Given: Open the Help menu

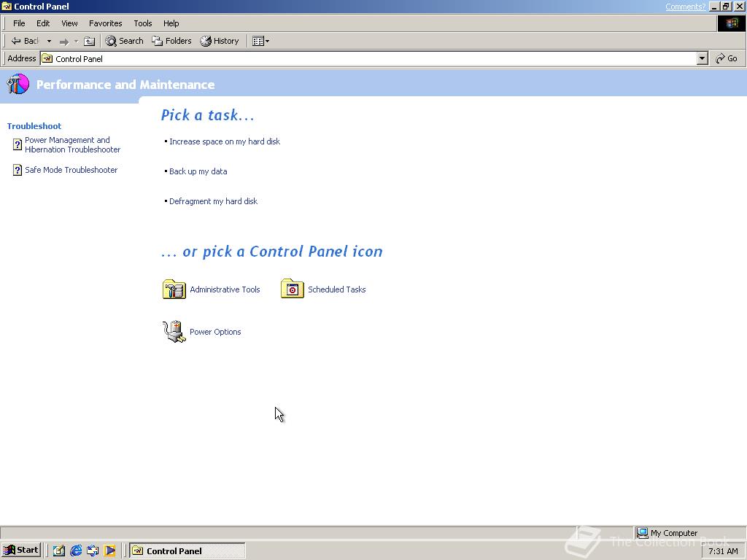Looking at the screenshot, I should click(171, 23).
